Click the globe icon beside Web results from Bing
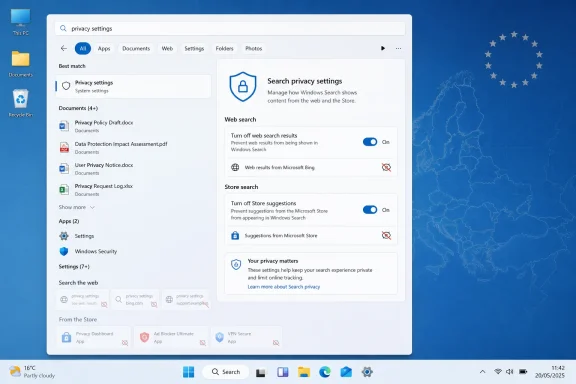Image resolution: width=576 pixels, height=384 pixels. click(x=235, y=168)
